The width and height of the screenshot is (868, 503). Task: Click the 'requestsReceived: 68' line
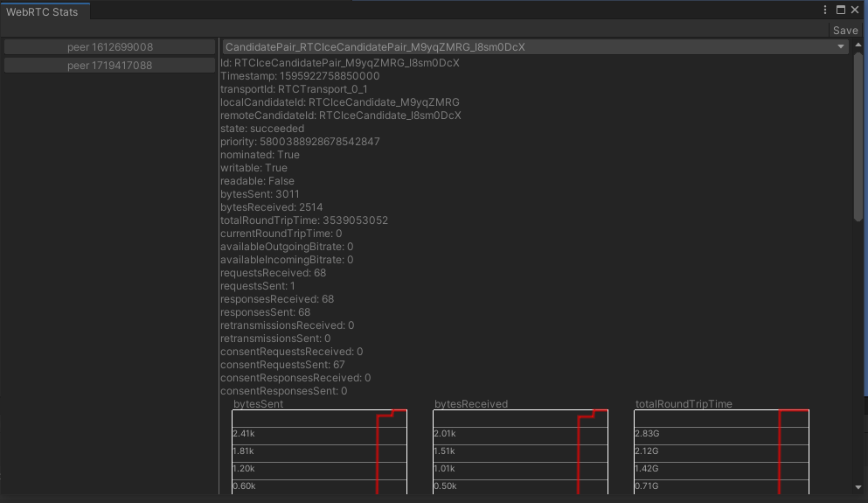tap(274, 273)
